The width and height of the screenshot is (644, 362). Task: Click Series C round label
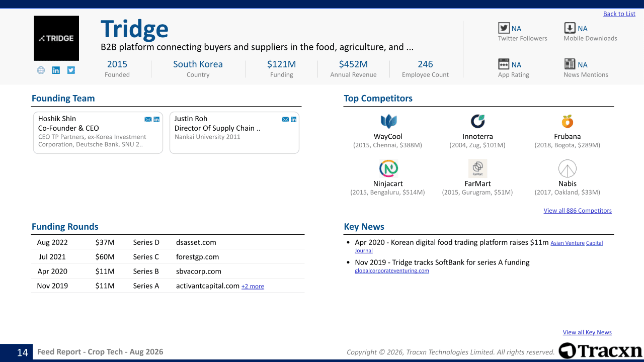pos(146,257)
